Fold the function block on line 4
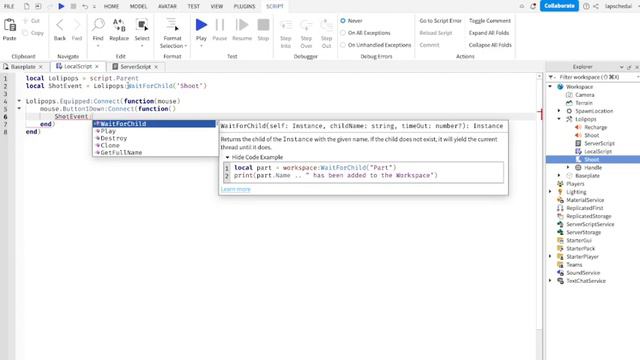640x360 pixels. (19, 101)
